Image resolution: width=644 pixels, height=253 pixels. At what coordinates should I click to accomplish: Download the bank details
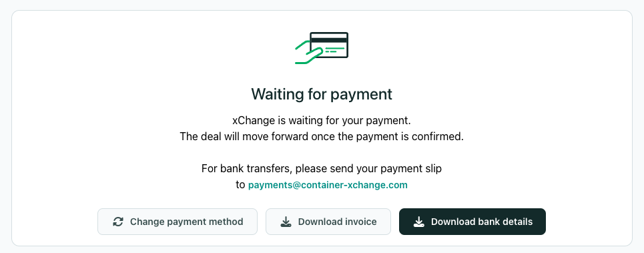[x=472, y=222]
